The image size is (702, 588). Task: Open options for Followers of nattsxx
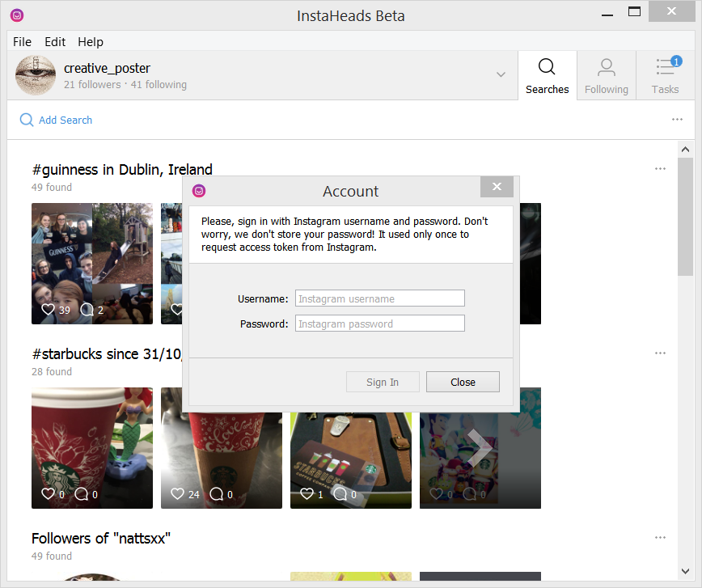coord(660,537)
